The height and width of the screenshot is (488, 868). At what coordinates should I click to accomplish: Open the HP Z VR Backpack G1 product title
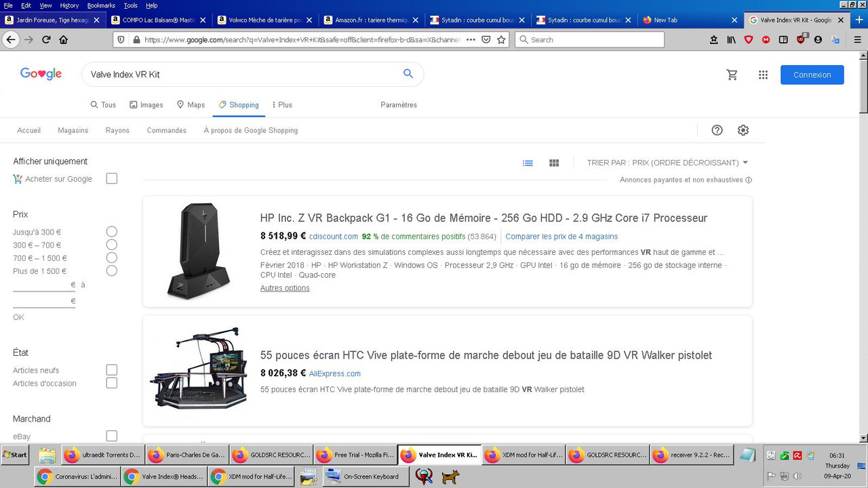click(x=484, y=218)
